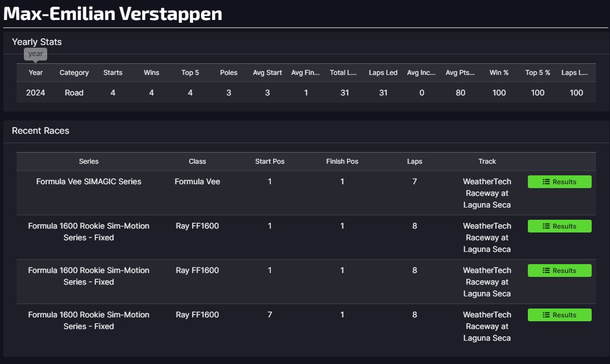Click Top 5 column header

point(190,72)
